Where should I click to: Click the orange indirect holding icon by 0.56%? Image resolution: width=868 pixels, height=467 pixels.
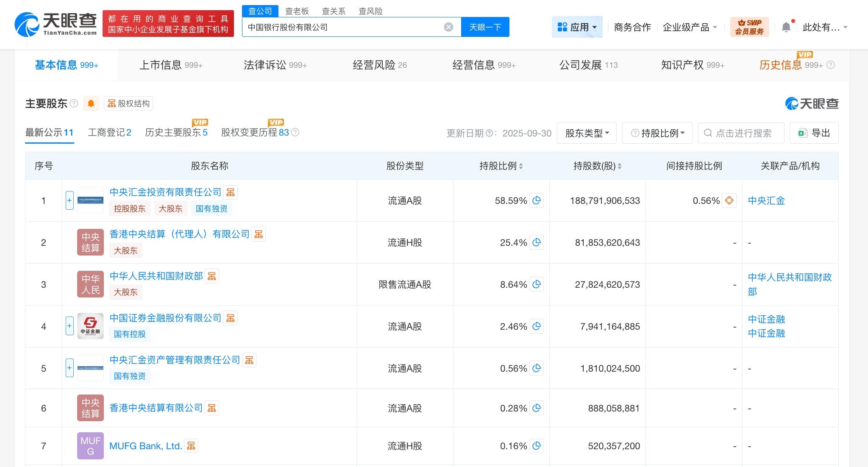tap(729, 200)
